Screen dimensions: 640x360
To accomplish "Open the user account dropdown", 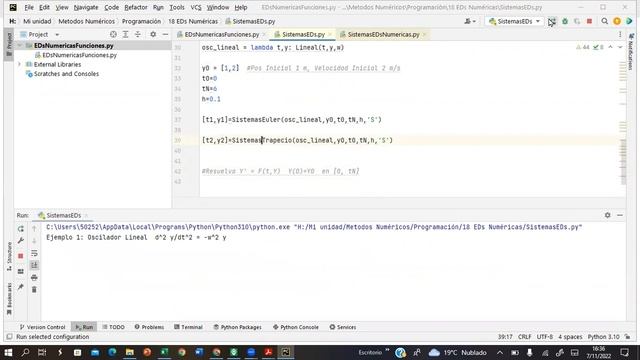I will coord(470,21).
